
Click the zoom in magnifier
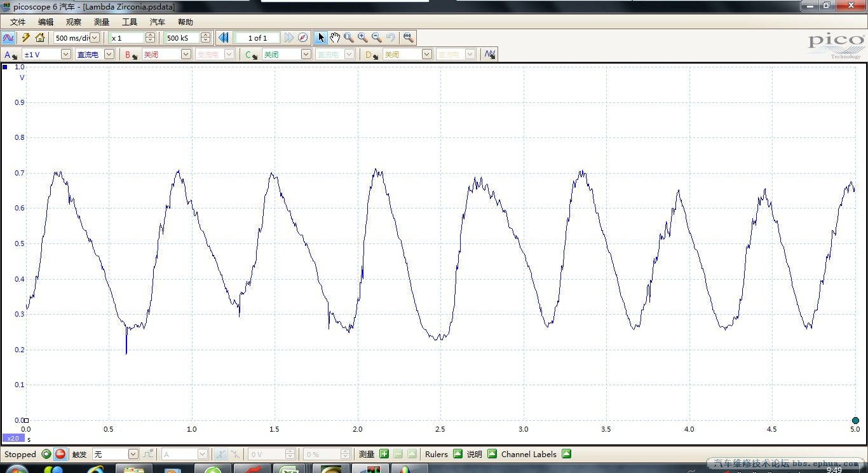coord(363,38)
